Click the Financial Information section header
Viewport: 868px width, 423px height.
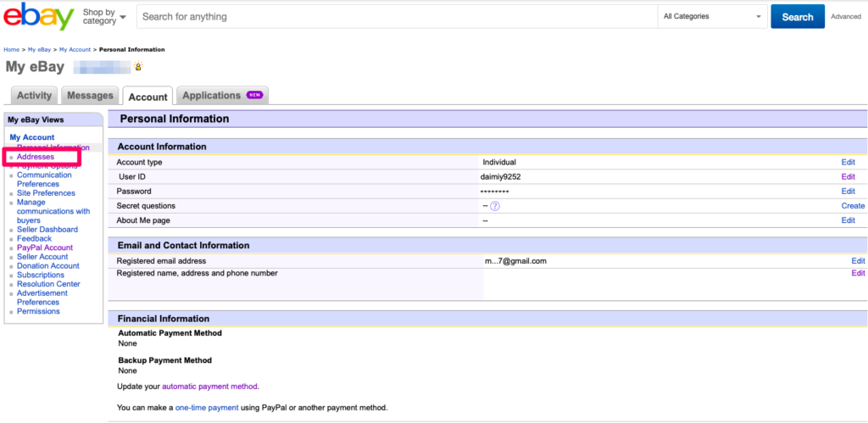pos(164,319)
